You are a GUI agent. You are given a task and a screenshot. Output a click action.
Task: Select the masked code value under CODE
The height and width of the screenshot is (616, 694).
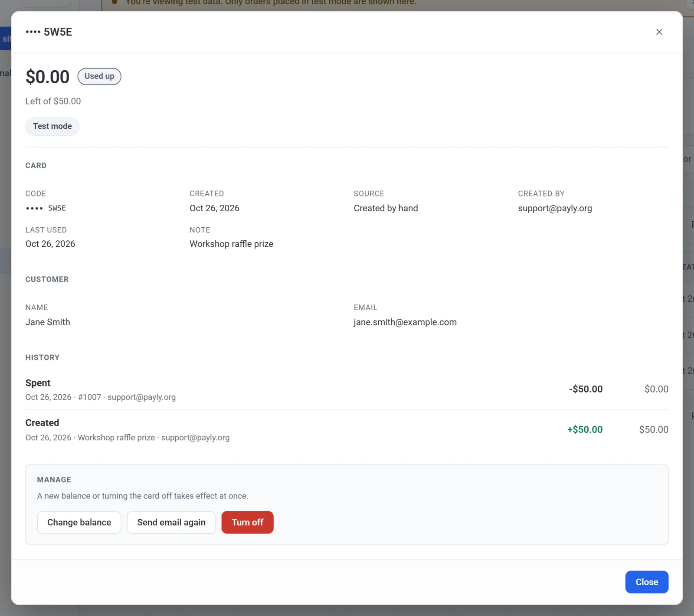(46, 208)
